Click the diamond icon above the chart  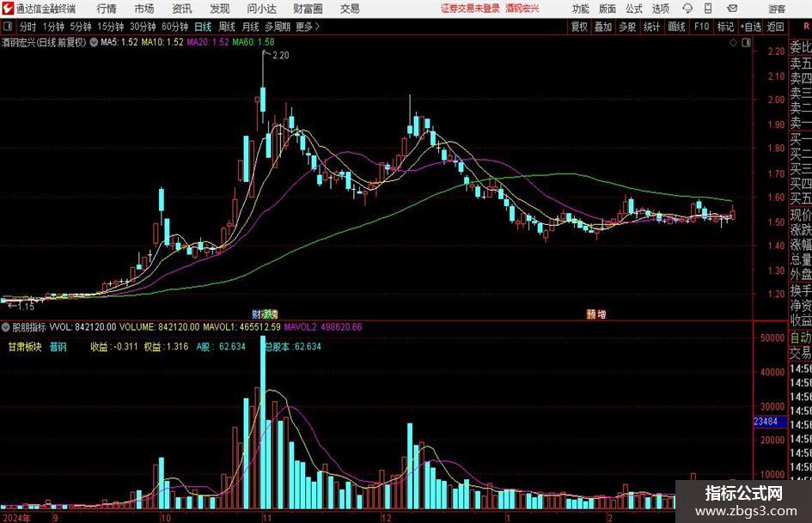coord(733,43)
